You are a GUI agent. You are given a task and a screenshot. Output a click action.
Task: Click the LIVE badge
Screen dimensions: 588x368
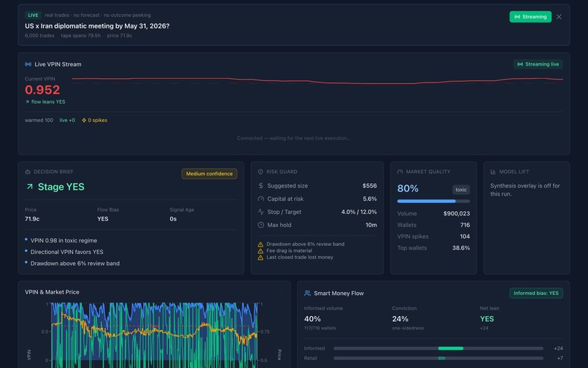[x=33, y=15]
